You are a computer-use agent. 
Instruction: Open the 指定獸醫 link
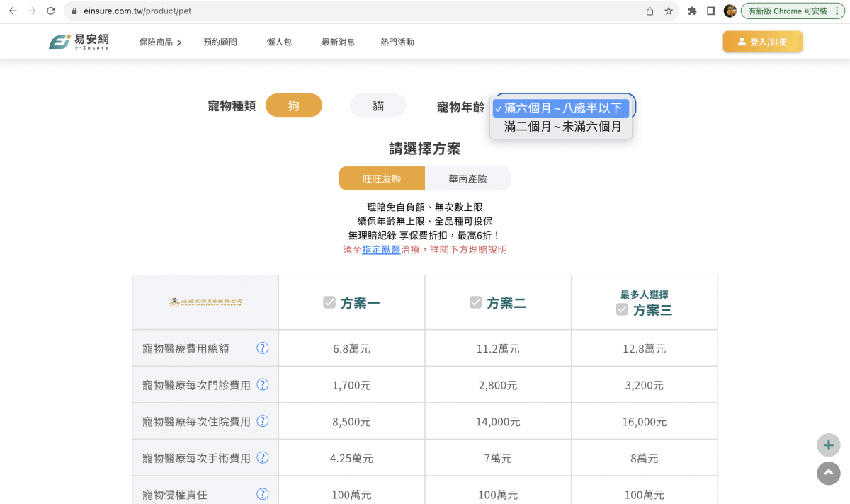point(380,249)
